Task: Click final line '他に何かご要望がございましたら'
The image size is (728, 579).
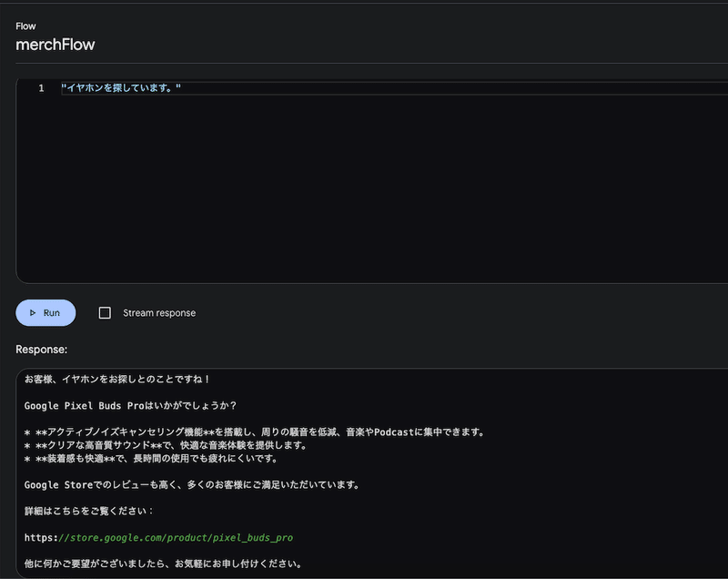Action: (x=164, y=564)
